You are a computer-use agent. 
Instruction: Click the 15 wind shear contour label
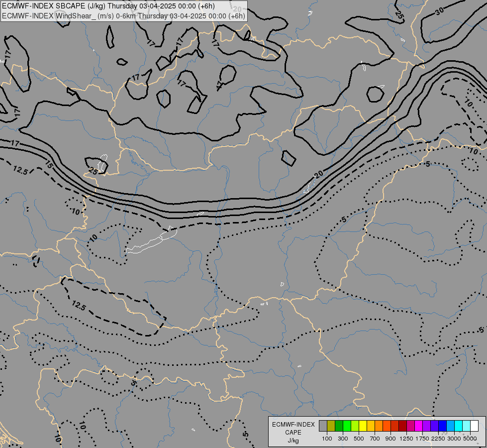[49, 164]
